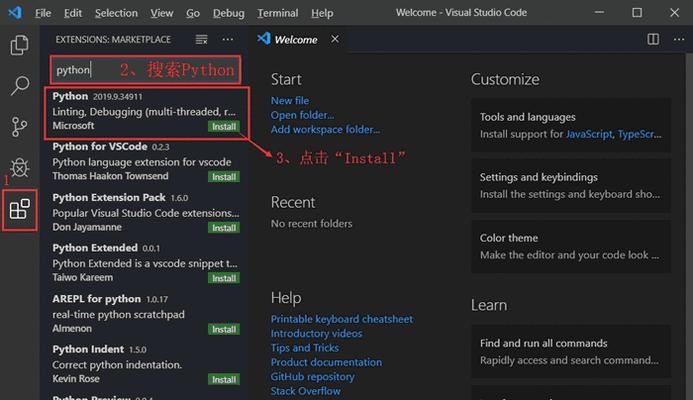
Task: Open the Help menu
Action: pyautogui.click(x=322, y=13)
